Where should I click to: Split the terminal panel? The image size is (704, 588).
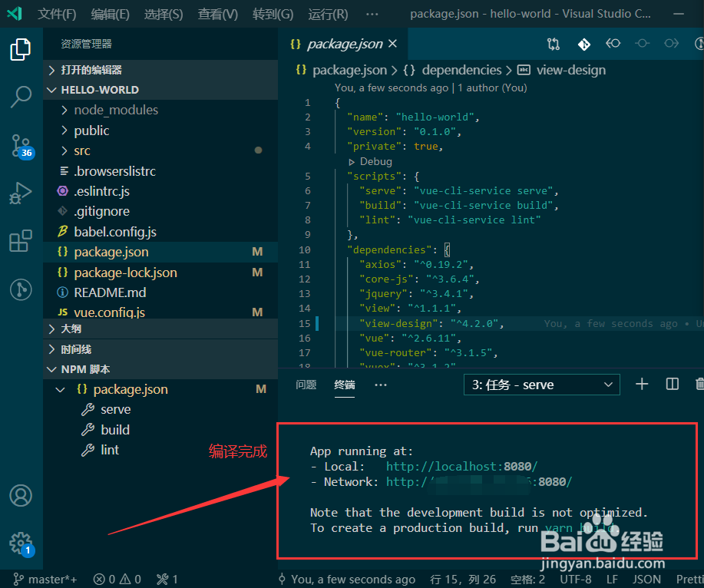[672, 385]
